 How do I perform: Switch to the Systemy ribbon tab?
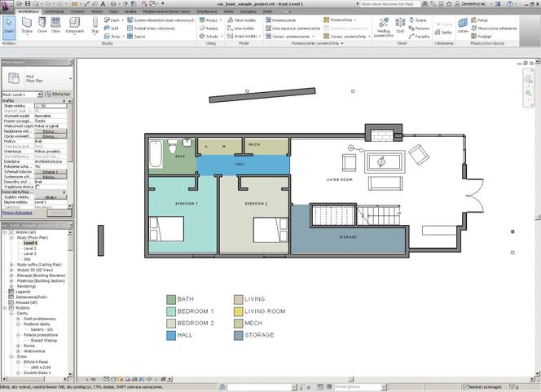(77, 11)
